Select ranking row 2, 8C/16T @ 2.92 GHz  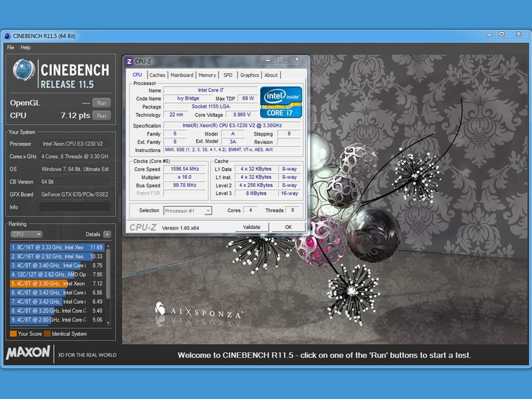[x=57, y=256]
